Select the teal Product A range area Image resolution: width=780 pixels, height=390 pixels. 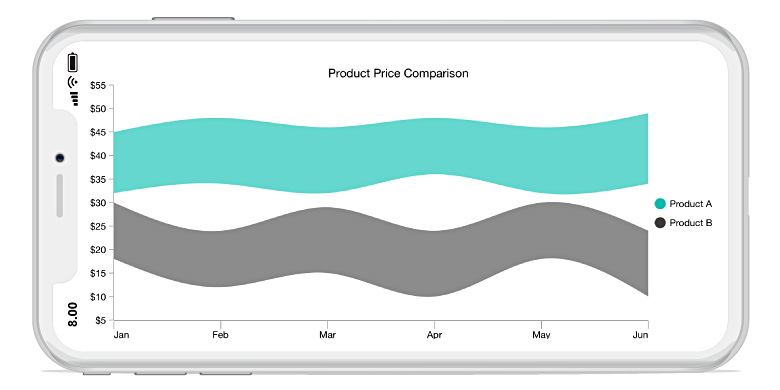point(381,155)
